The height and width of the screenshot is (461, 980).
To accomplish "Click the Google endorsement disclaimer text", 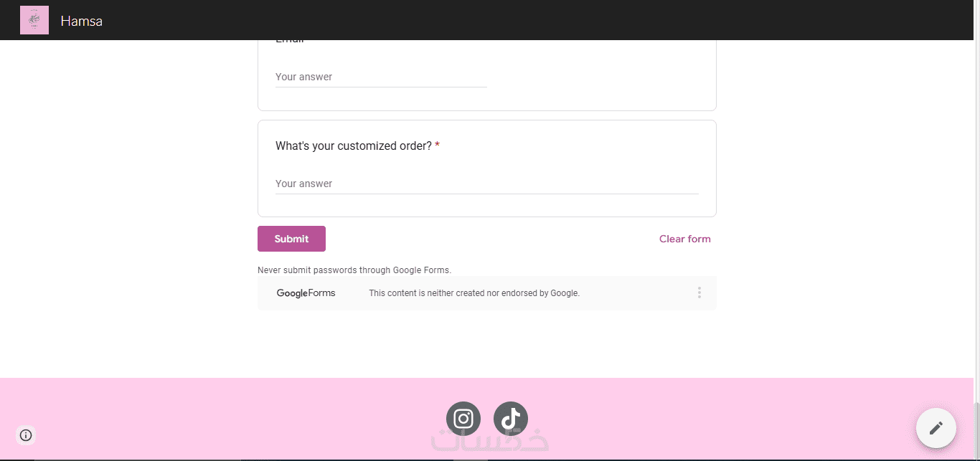I will (x=474, y=293).
